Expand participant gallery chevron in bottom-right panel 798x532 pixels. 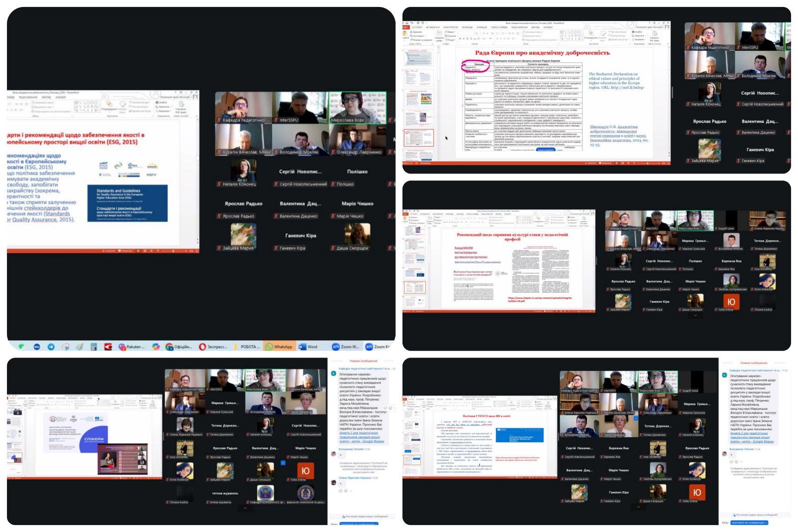click(638, 507)
